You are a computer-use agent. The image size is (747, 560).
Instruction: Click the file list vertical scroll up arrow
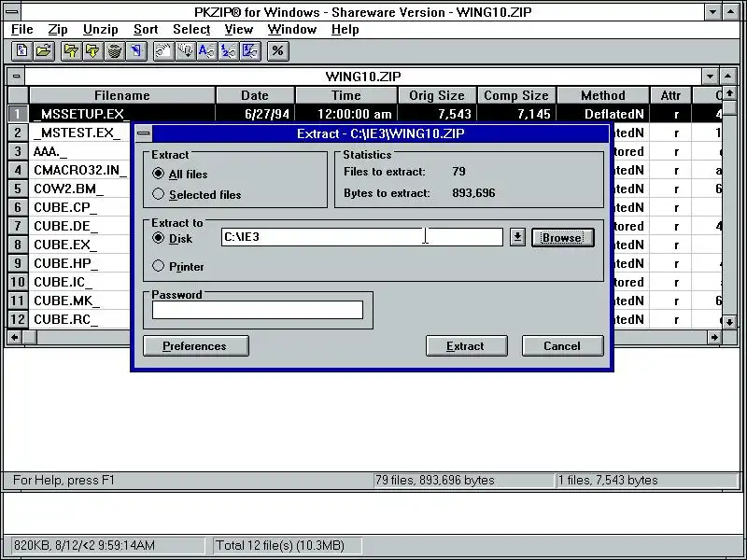coord(729,93)
